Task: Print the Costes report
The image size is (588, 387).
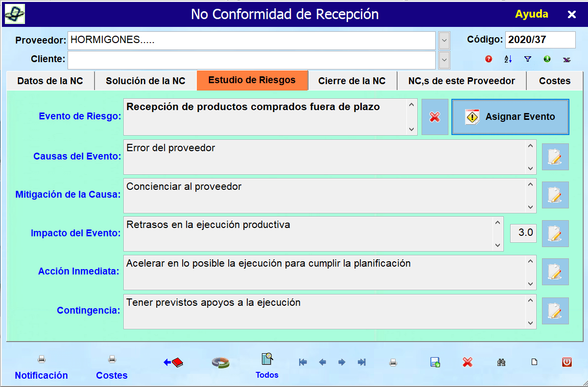Action: (112, 360)
